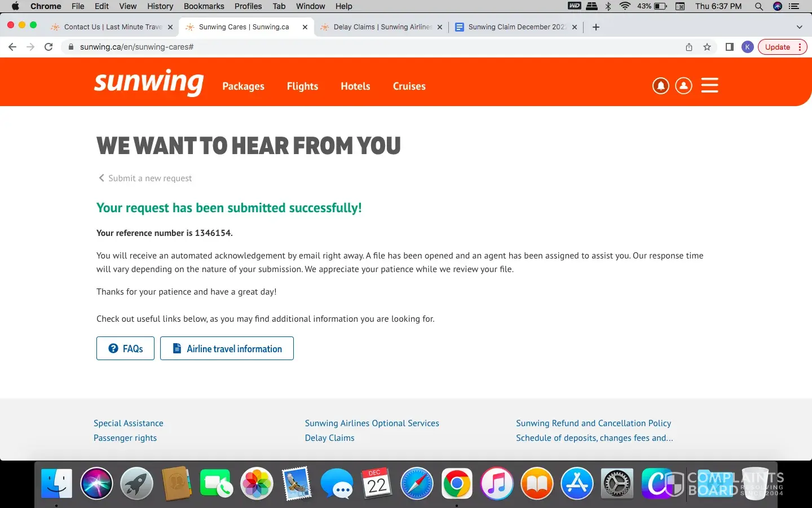The height and width of the screenshot is (508, 812).
Task: Open the user account icon in header
Action: coord(683,86)
